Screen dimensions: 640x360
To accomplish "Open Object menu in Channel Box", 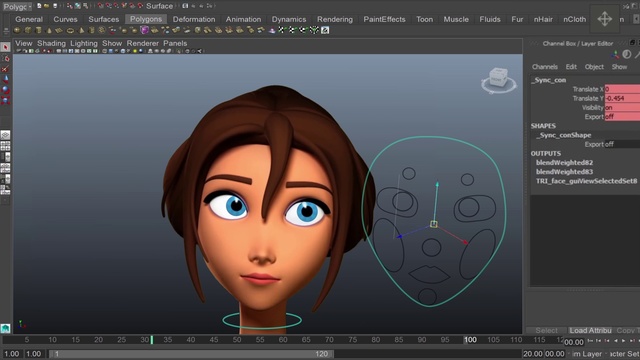I will 594,67.
